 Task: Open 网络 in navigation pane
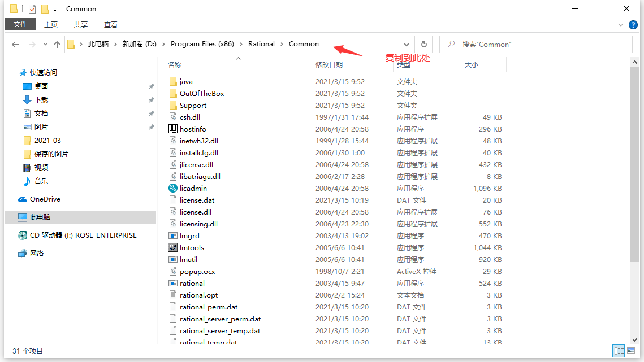click(31, 253)
